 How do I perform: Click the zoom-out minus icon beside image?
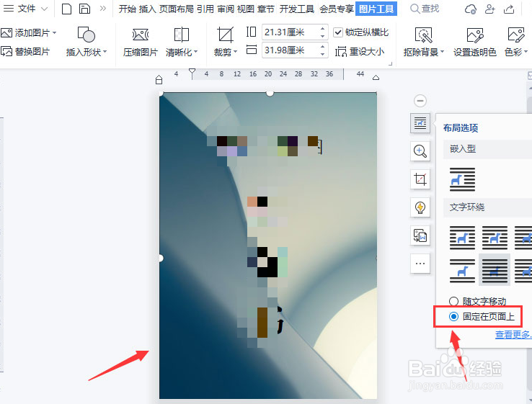point(420,101)
